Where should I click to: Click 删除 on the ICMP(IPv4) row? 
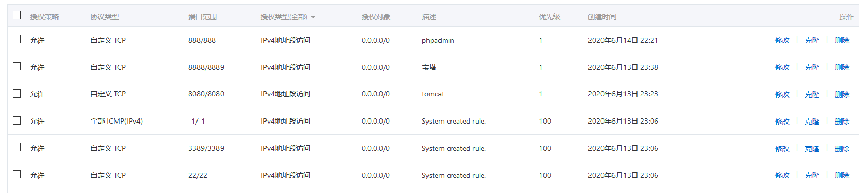[842, 122]
